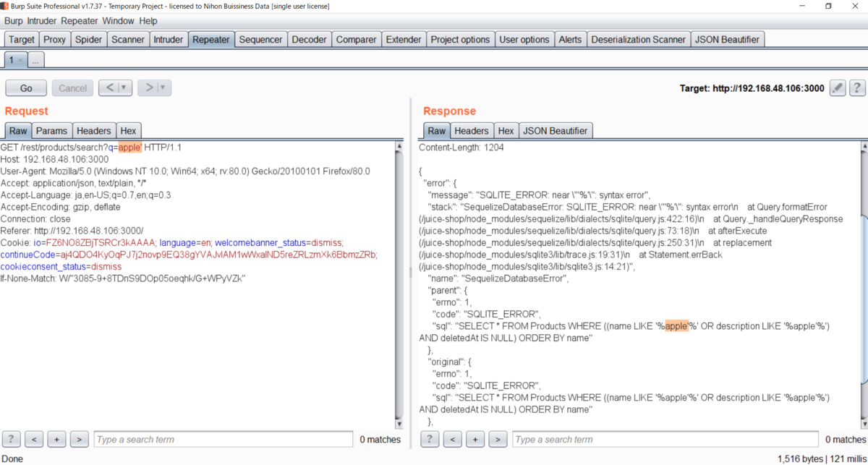
Task: Select the response Hex tab
Action: (x=506, y=131)
